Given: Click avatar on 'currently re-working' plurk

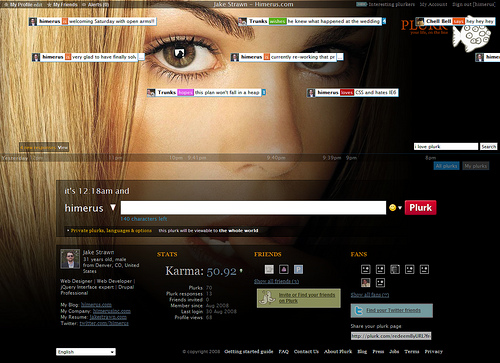Looking at the screenshot, I should click(235, 57).
